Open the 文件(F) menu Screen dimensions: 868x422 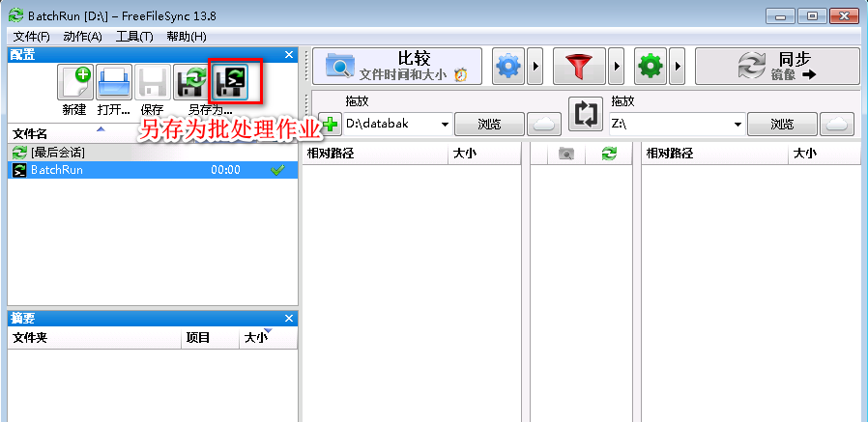[31, 36]
